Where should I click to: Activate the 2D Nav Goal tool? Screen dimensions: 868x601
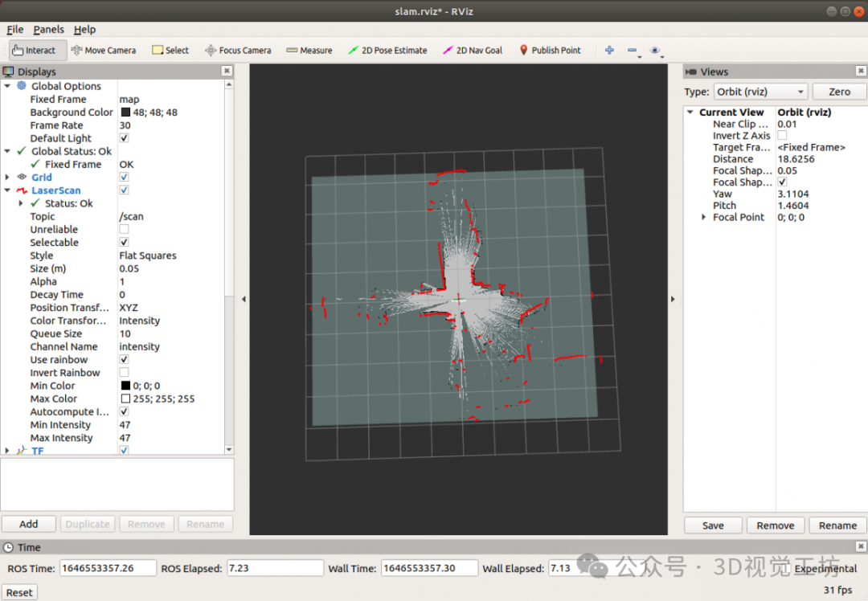(473, 51)
